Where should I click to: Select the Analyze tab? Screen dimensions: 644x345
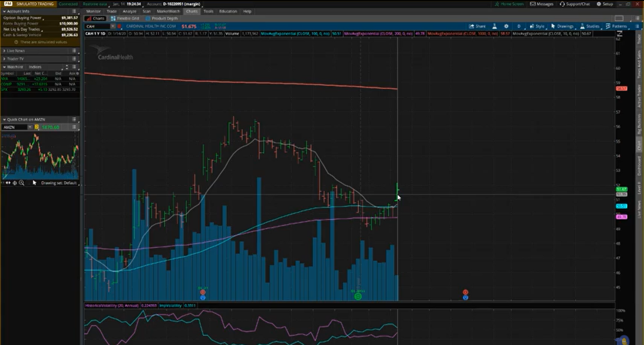(129, 11)
